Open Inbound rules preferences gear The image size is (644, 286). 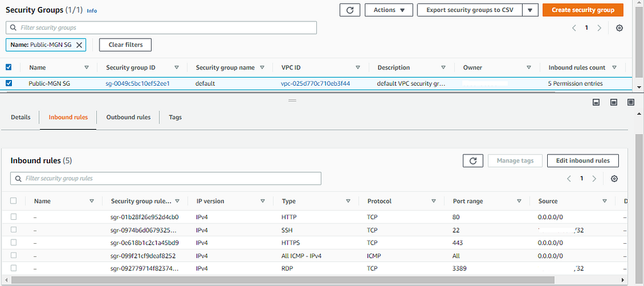click(x=614, y=179)
